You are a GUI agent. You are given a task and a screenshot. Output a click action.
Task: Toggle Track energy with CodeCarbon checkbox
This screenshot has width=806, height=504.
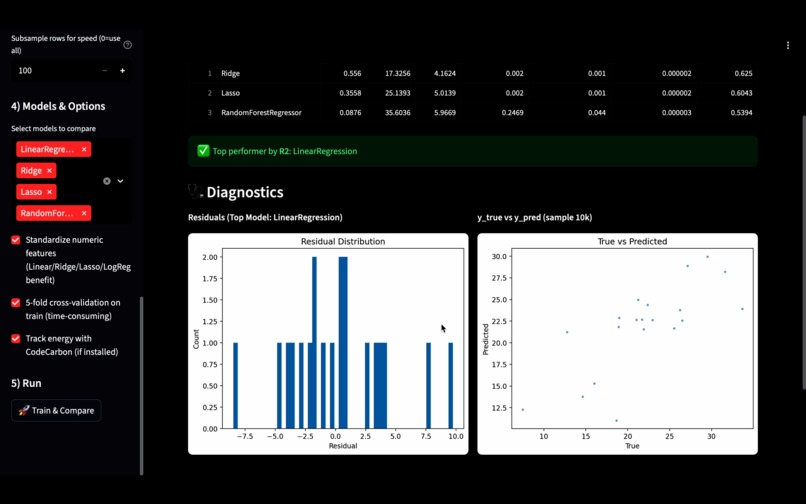click(x=16, y=338)
